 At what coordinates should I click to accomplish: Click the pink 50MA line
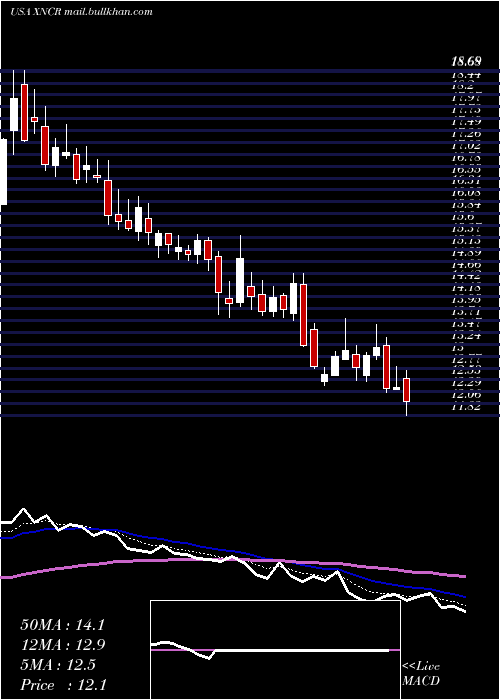[x=232, y=560]
